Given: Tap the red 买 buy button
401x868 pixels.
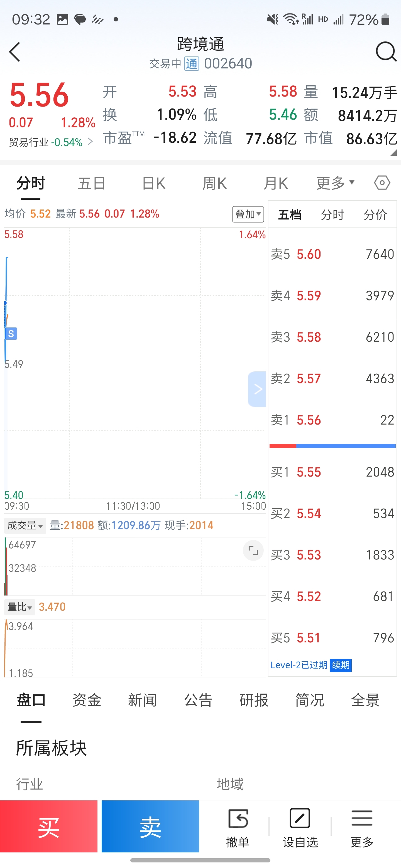Looking at the screenshot, I should point(48,826).
